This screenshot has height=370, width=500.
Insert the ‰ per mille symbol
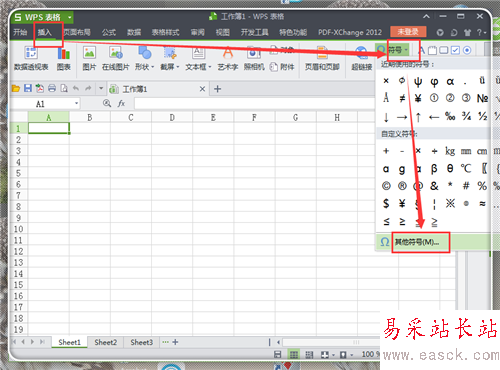tap(450, 116)
